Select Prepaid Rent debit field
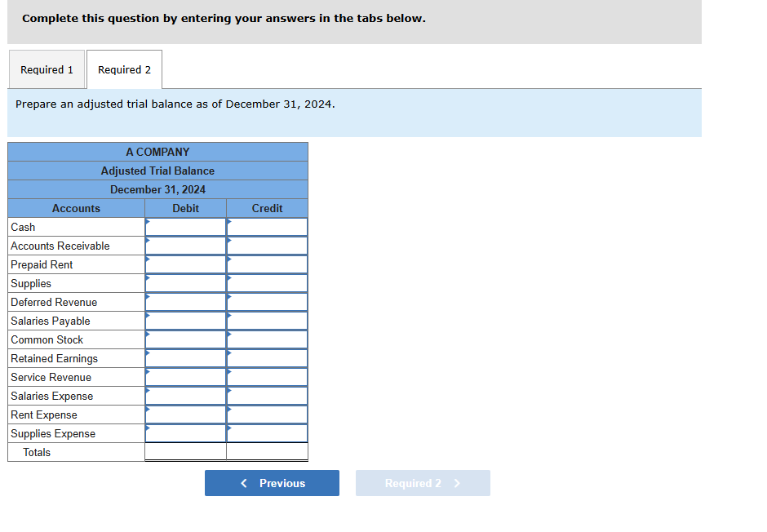Screen dimensions: 767x532 tap(186, 264)
